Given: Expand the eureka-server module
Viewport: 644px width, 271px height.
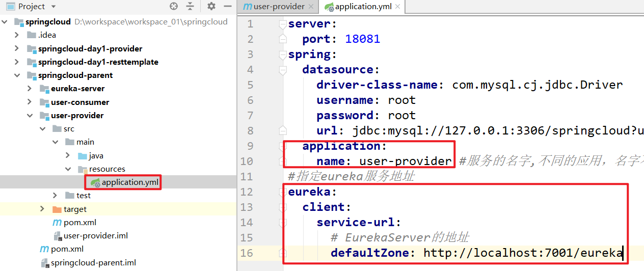Looking at the screenshot, I should (x=30, y=89).
